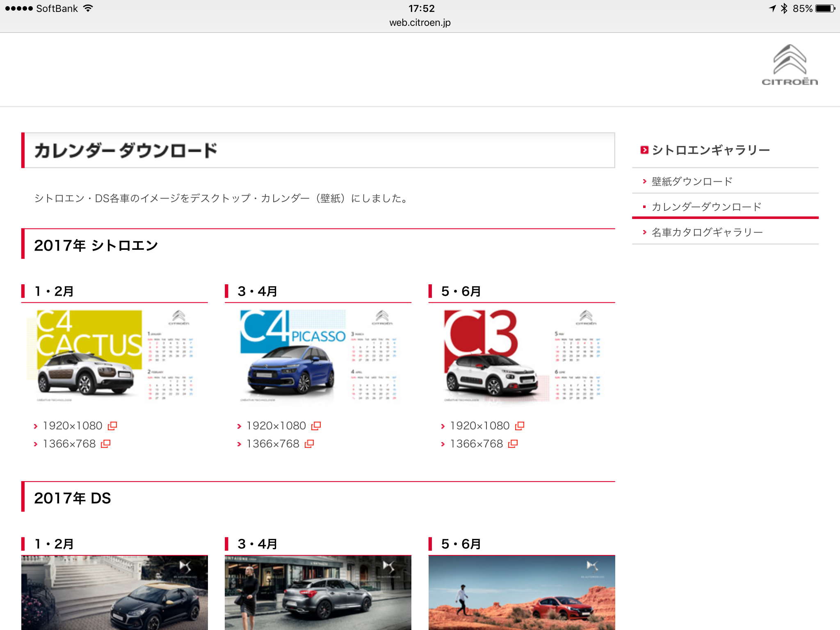Download C3 calendar in 1920×1080
The height and width of the screenshot is (630, 840).
pyautogui.click(x=480, y=426)
